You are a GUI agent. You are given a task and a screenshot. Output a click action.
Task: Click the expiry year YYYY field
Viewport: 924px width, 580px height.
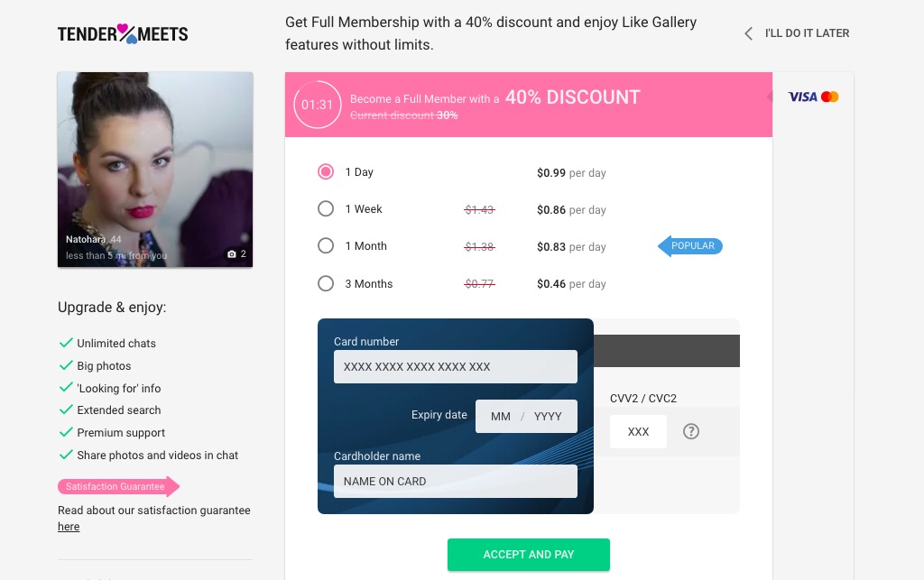(x=548, y=417)
